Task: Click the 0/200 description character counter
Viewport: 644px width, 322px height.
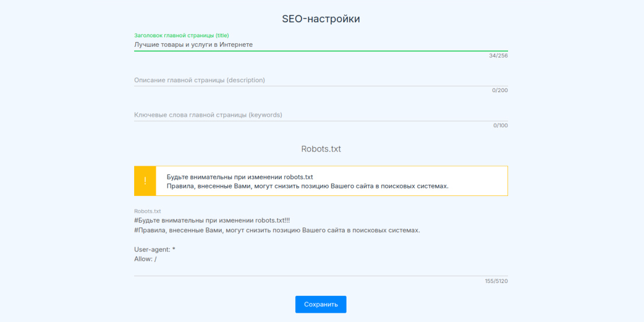Action: coord(500,90)
